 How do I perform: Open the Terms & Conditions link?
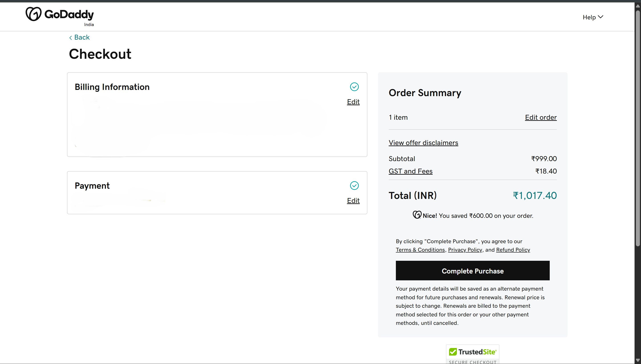coord(420,249)
